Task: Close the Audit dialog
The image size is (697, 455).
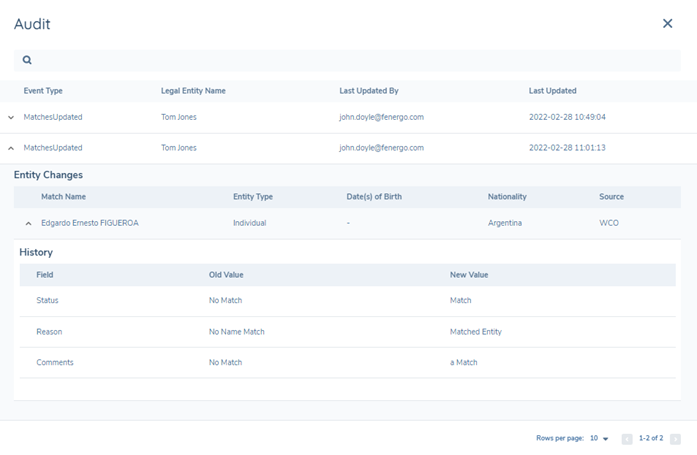Action: [668, 23]
